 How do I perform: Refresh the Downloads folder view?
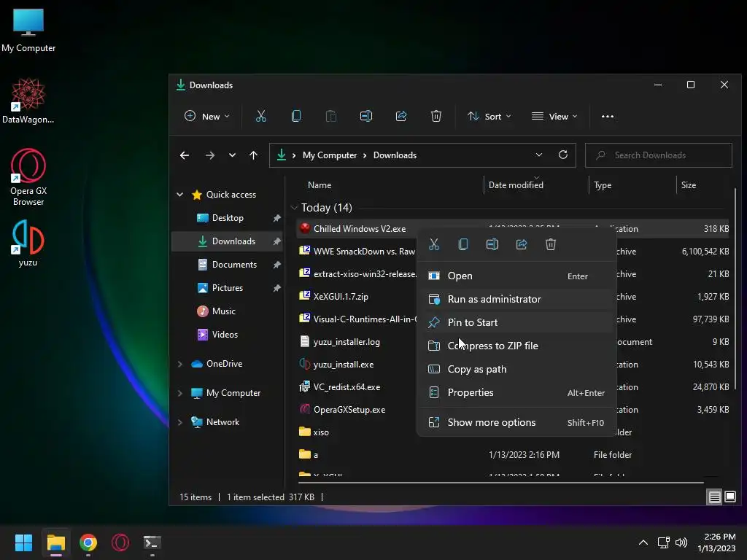tap(563, 155)
